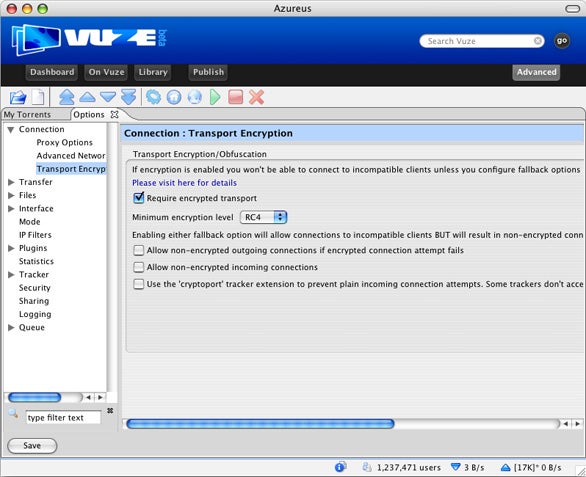Open the Logging settings page
This screenshot has height=477, width=586.
point(35,314)
